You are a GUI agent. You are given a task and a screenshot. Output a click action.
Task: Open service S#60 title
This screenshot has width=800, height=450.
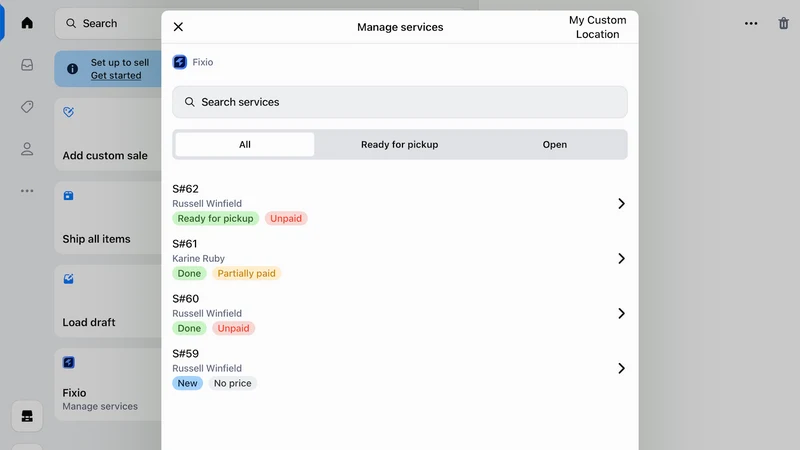click(186, 298)
